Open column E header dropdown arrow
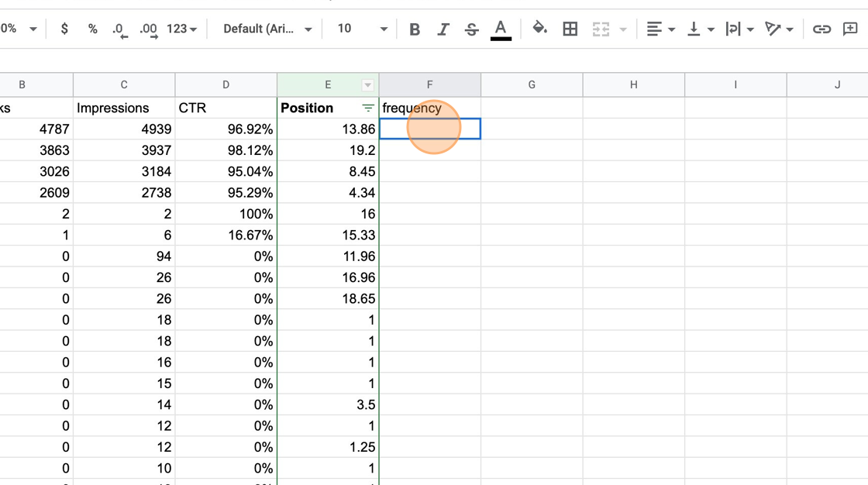 click(367, 84)
